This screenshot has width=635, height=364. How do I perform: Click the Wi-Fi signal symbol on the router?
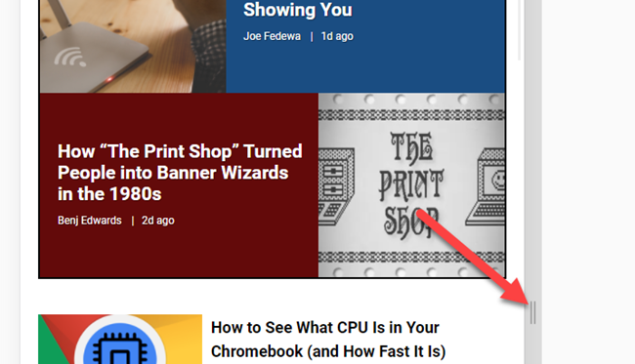70,57
